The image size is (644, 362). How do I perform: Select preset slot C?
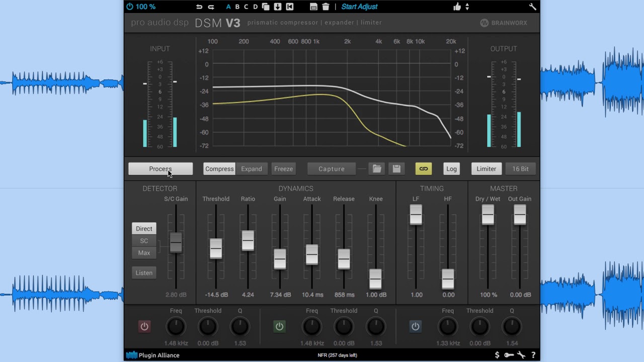coord(246,7)
